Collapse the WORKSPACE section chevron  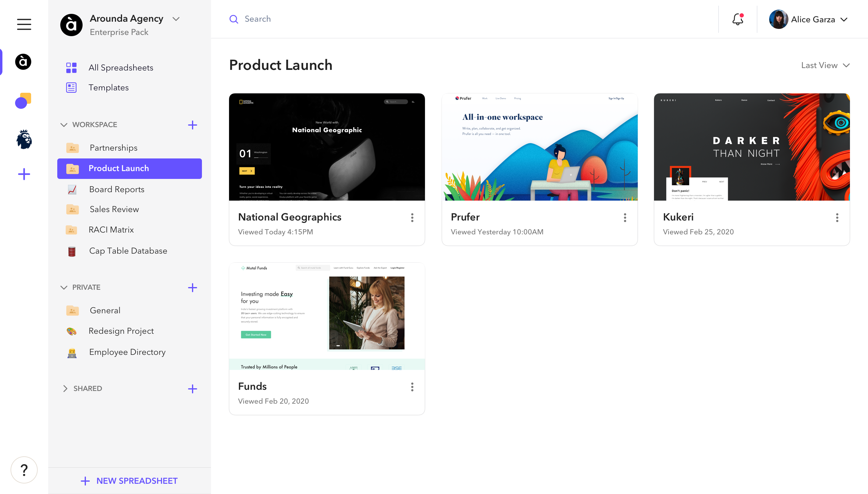pyautogui.click(x=64, y=125)
